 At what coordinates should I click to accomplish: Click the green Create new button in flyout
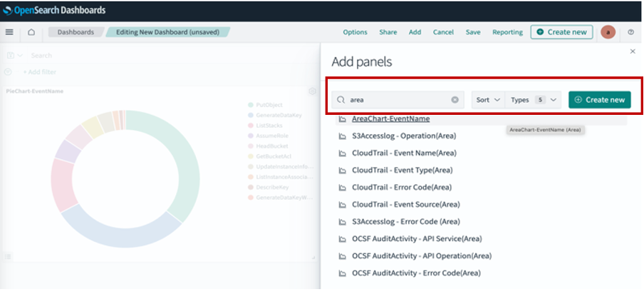pyautogui.click(x=600, y=100)
